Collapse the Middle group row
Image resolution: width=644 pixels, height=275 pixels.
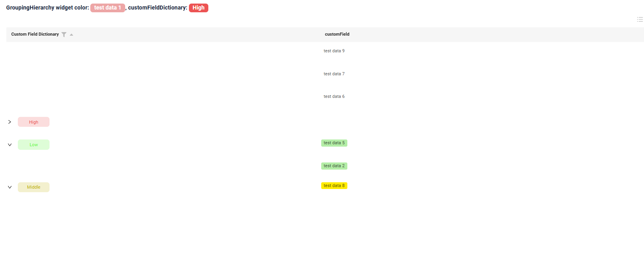tap(10, 187)
